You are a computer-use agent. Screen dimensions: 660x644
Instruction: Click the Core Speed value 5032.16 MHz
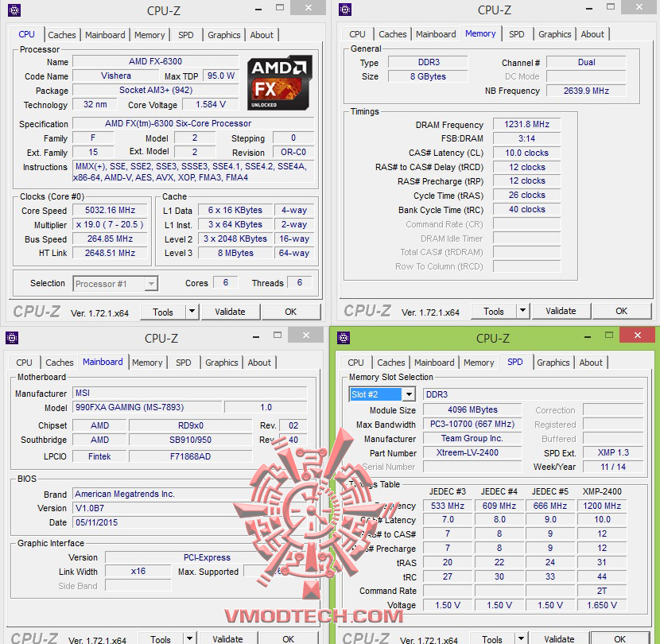click(110, 210)
